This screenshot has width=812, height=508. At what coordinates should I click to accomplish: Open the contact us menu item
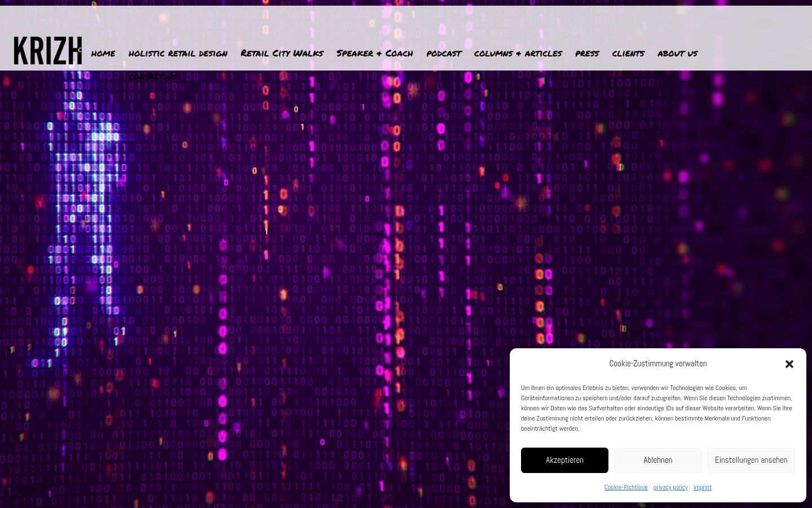(x=153, y=76)
